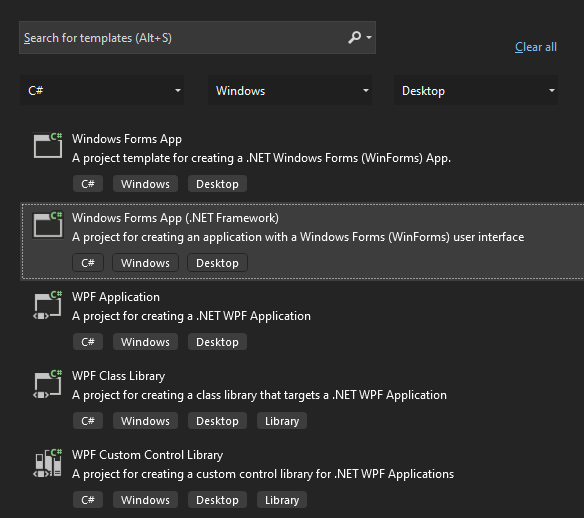Click the C# tag under WPF Application
The image size is (584, 518).
pyautogui.click(x=88, y=342)
